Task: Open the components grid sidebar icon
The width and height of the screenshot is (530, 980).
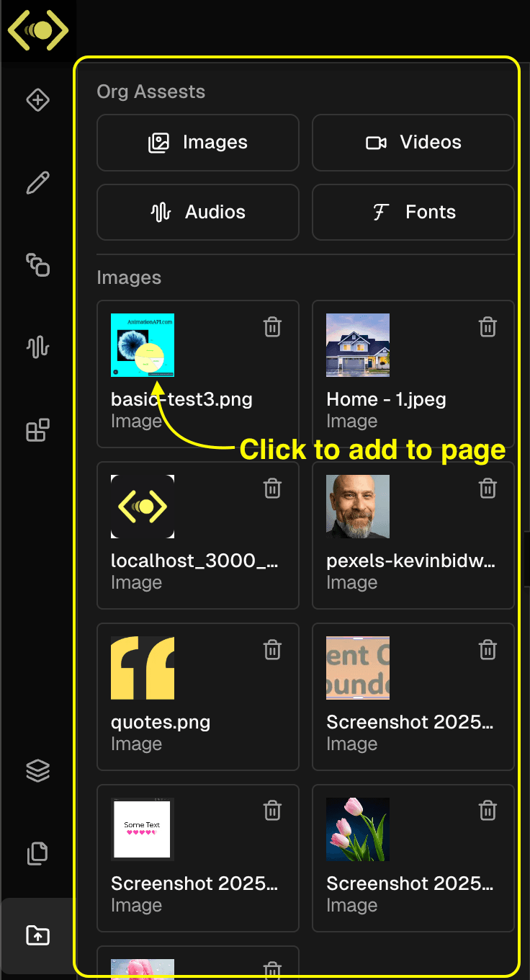Action: click(37, 430)
